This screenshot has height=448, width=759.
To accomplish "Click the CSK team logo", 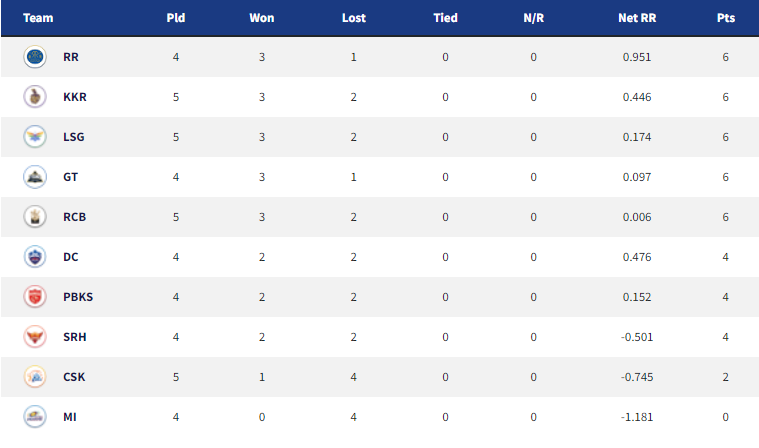I will coord(35,377).
